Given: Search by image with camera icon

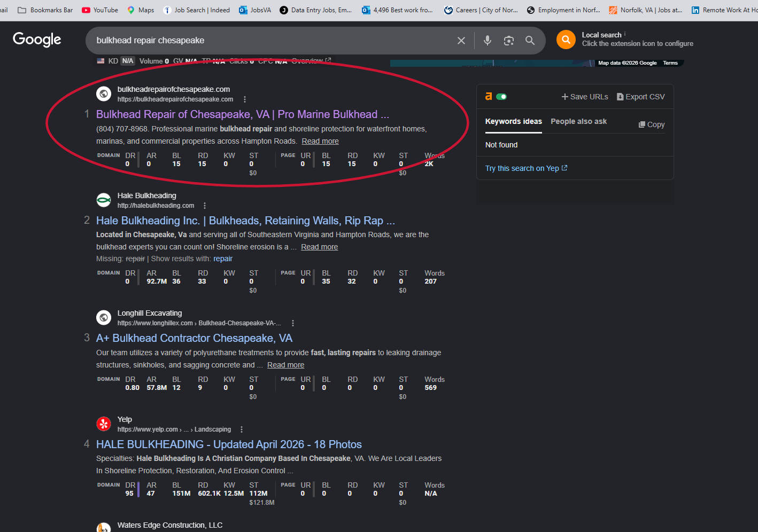Looking at the screenshot, I should point(509,41).
